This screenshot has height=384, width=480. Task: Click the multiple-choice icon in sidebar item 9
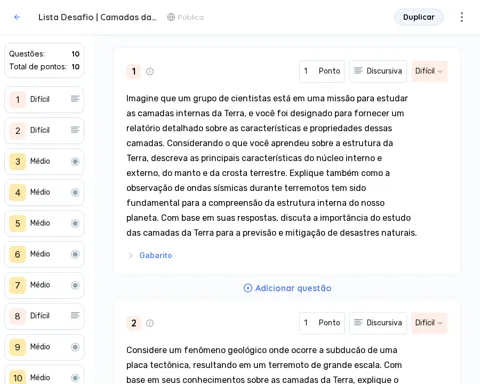click(x=75, y=347)
